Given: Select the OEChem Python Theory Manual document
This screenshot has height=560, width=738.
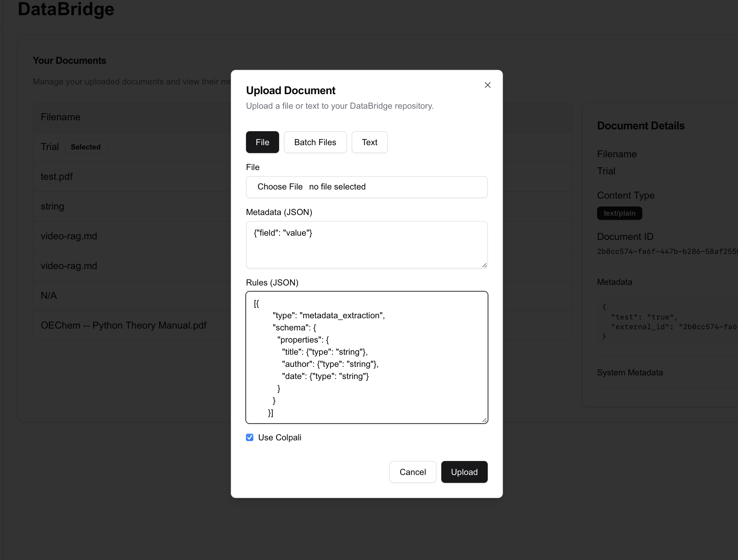Looking at the screenshot, I should click(x=124, y=325).
